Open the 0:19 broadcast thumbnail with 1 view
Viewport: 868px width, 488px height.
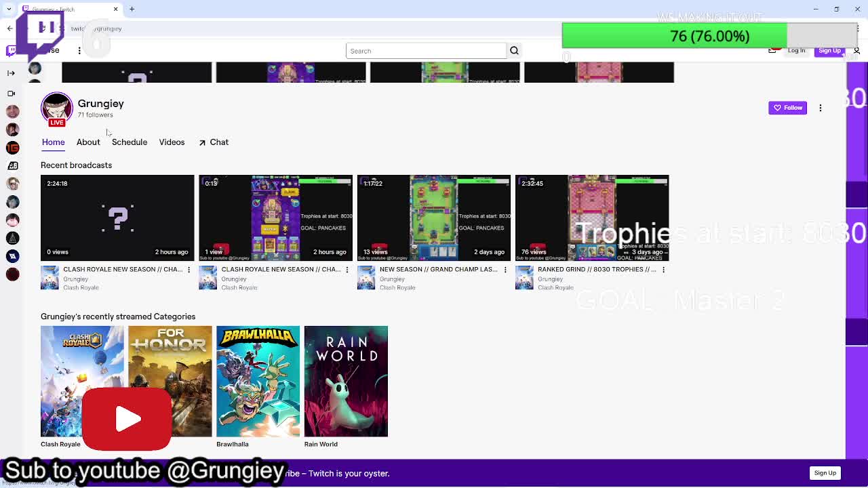click(275, 218)
